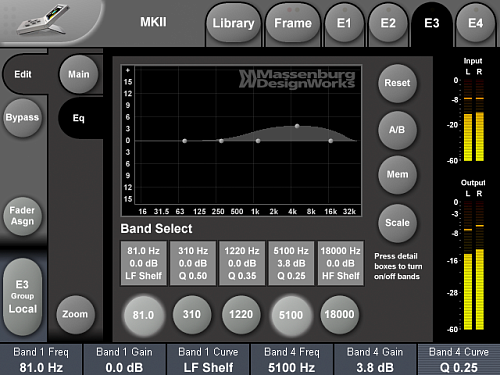The width and height of the screenshot is (500, 375).
Task: Toggle the A/B comparison button
Action: click(397, 130)
